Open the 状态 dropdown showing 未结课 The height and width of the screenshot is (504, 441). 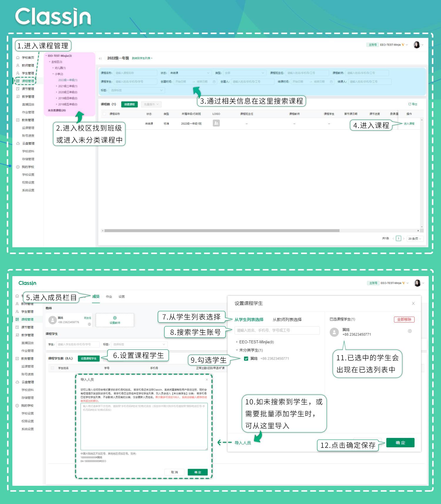pyautogui.click(x=190, y=73)
